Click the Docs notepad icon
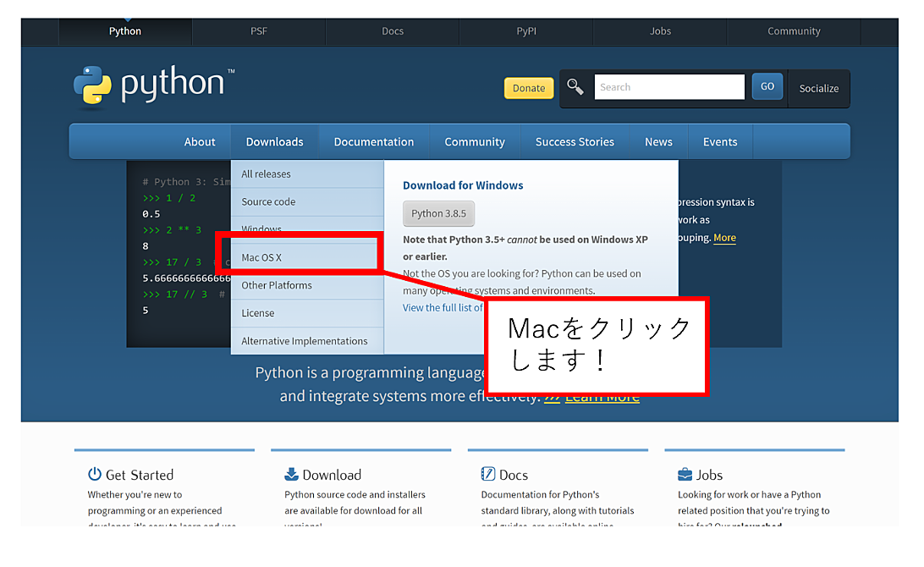This screenshot has width=924, height=567. [x=488, y=475]
